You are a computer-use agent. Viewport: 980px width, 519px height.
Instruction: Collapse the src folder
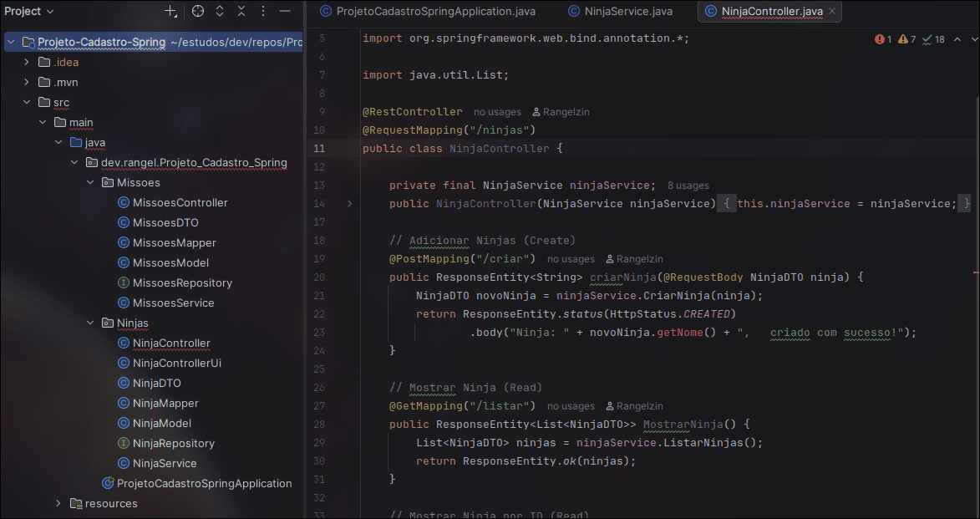tap(26, 103)
